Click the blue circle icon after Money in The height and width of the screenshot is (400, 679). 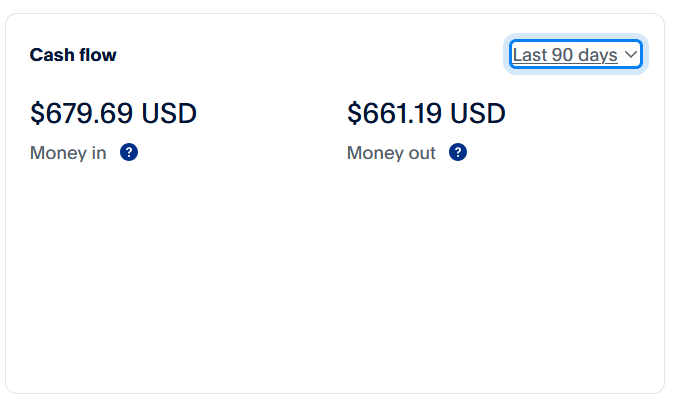129,153
